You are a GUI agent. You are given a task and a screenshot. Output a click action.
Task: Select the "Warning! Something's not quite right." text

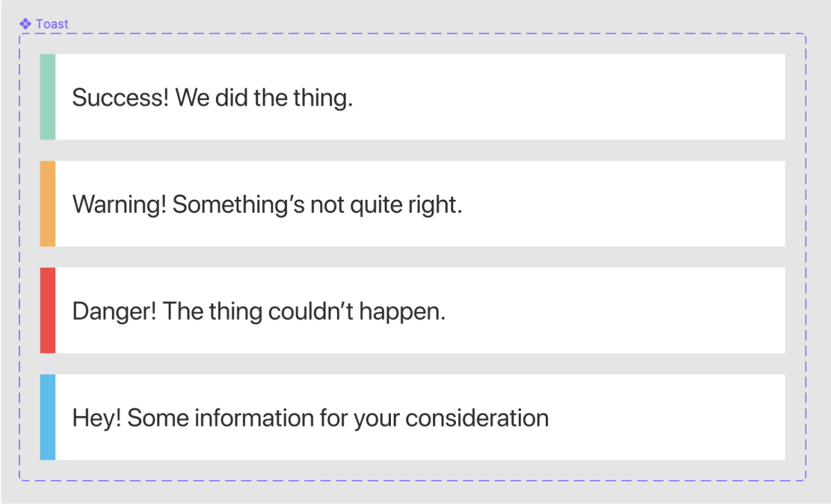coord(267,205)
